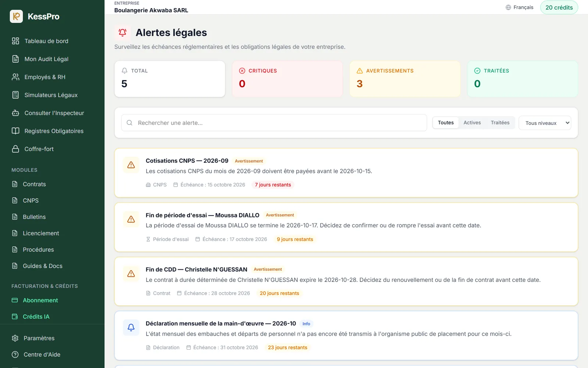The image size is (588, 368).
Task: Click warning icon of Christelle N'GUESSAN alert
Action: click(x=131, y=274)
